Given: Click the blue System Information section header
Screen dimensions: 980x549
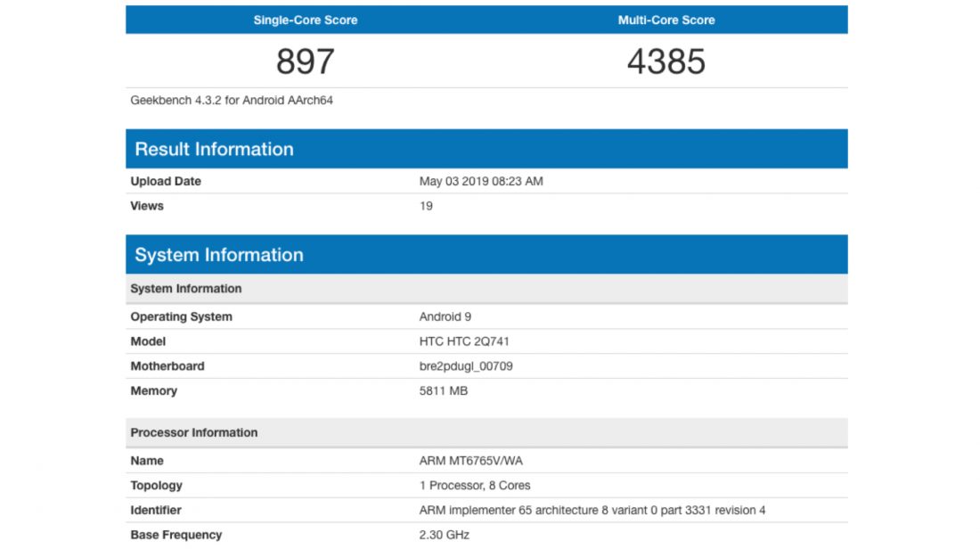Looking at the screenshot, I should [219, 255].
